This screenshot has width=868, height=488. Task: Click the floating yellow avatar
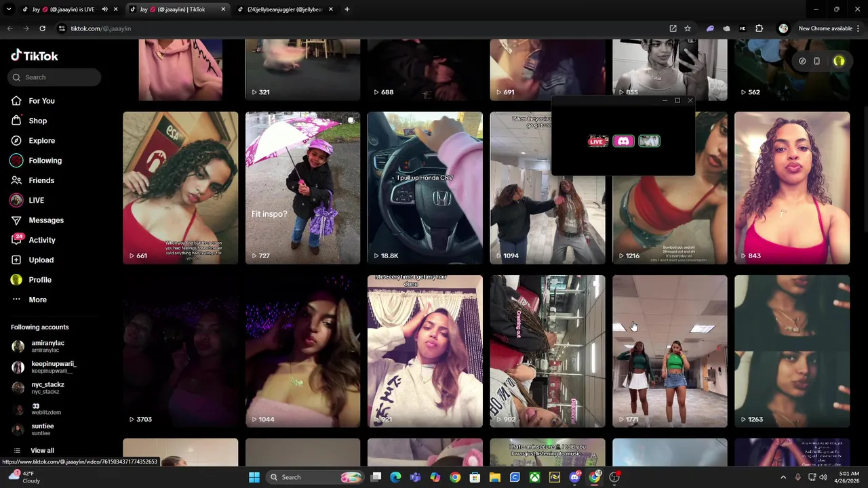[x=839, y=61]
